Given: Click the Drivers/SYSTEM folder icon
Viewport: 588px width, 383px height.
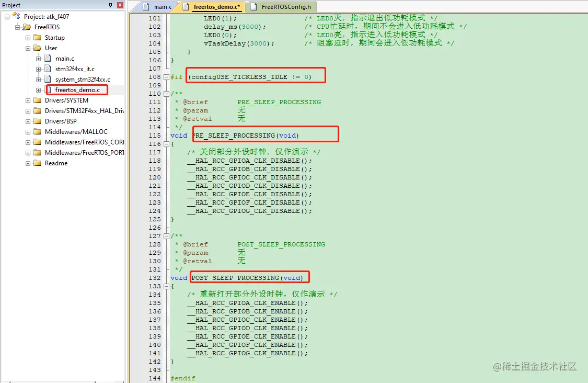Looking at the screenshot, I should click(x=37, y=100).
